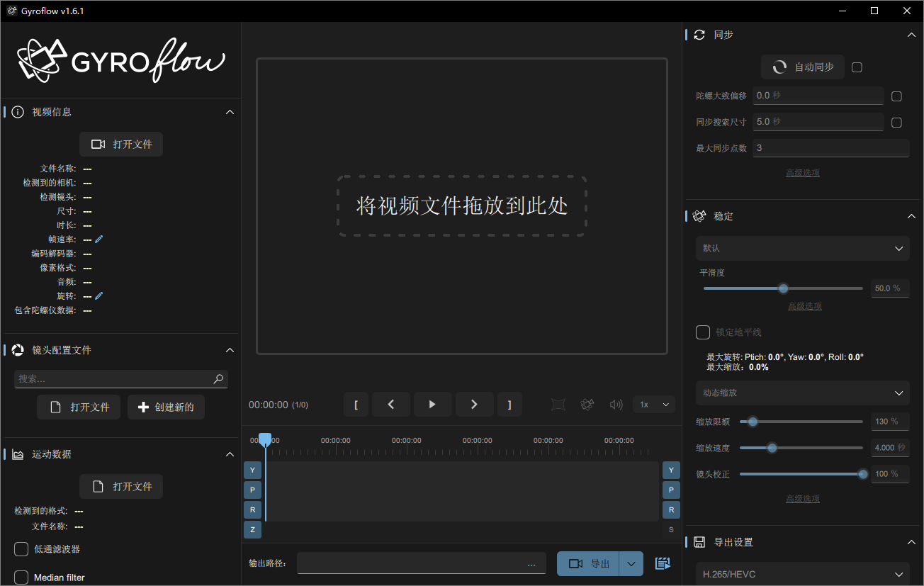The height and width of the screenshot is (586, 924).
Task: Open 稳定 section's 高级选项 link
Action: click(x=804, y=498)
